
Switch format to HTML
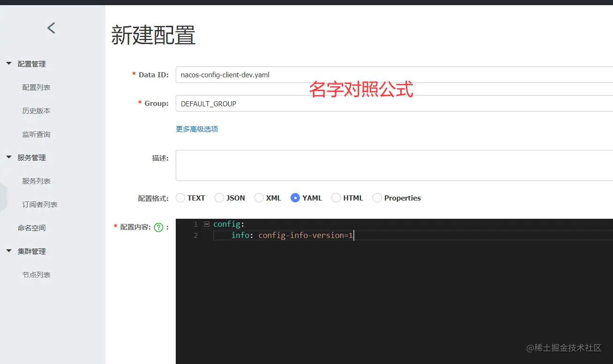336,198
